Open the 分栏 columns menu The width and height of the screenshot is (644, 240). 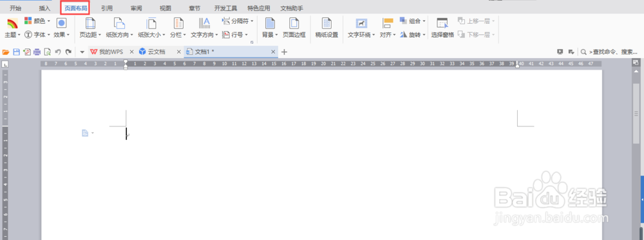(178, 28)
